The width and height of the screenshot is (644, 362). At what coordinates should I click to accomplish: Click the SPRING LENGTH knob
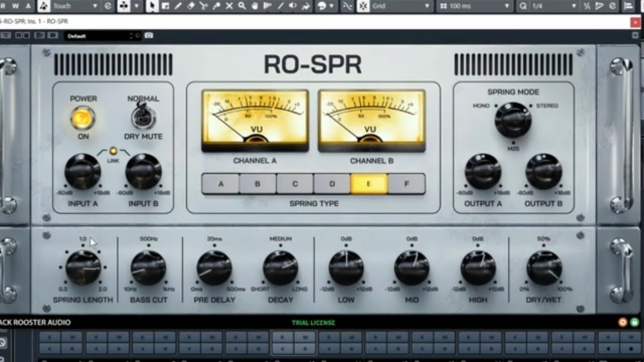[83, 267]
